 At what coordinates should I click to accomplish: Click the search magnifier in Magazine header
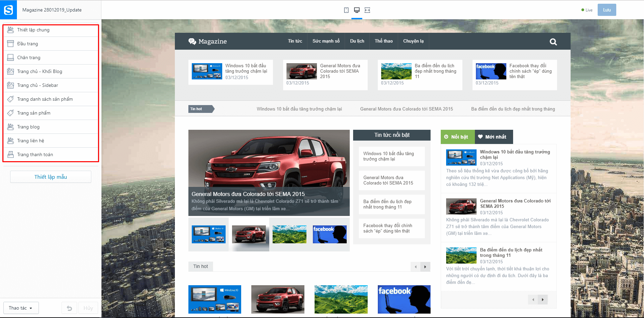pyautogui.click(x=553, y=42)
